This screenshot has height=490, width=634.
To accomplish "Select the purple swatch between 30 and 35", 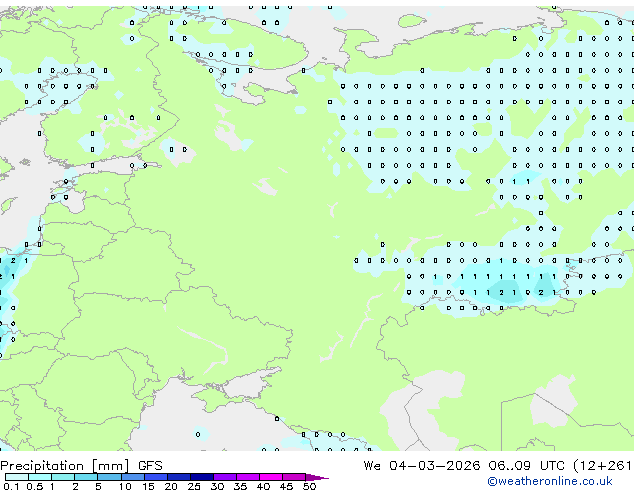I will [x=225, y=477].
